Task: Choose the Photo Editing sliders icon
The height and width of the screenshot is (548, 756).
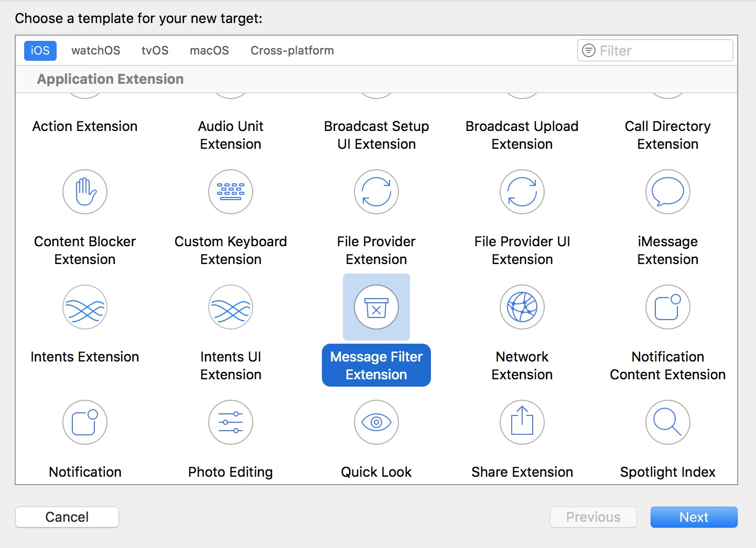Action: 231,422
